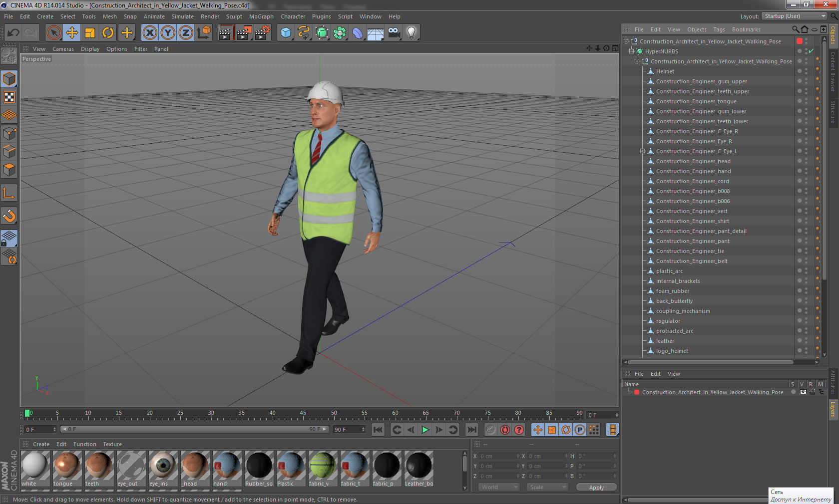Enable Points mode
Image resolution: width=839 pixels, height=504 pixels.
point(9,133)
